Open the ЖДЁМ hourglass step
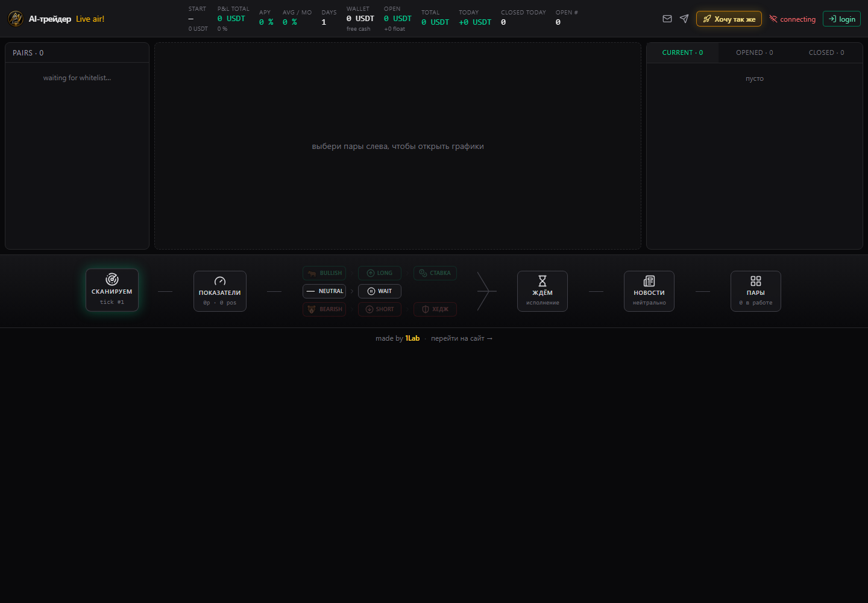This screenshot has height=603, width=868. pos(542,291)
